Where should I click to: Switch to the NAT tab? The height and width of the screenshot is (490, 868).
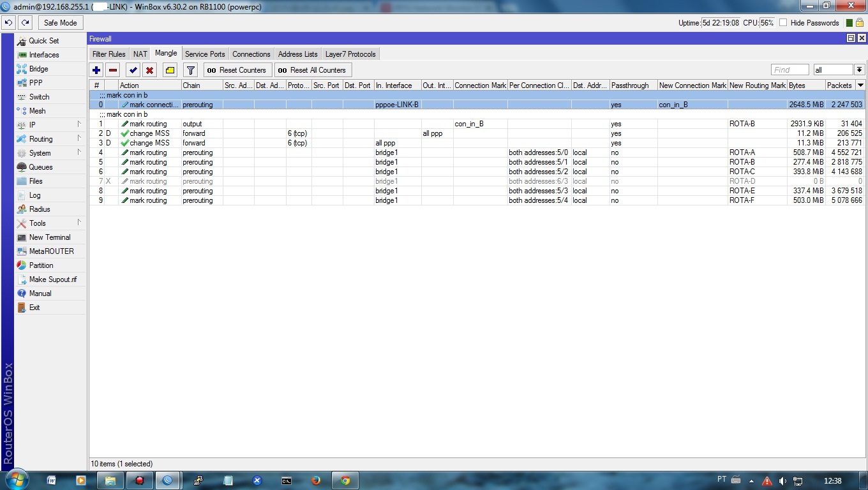point(140,54)
